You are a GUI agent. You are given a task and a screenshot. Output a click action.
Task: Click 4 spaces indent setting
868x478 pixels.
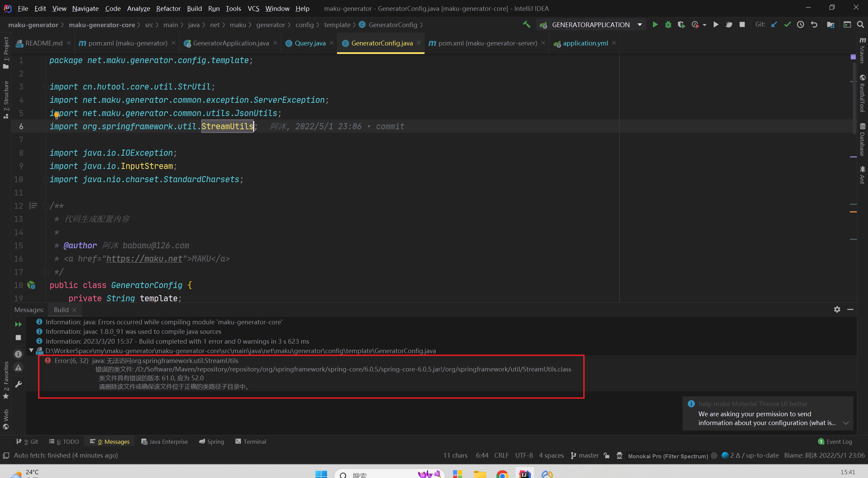click(551, 455)
